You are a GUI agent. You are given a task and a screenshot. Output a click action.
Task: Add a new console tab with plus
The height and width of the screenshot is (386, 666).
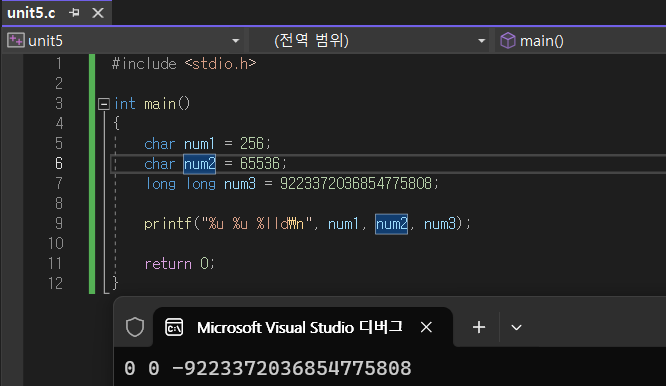[x=479, y=327]
